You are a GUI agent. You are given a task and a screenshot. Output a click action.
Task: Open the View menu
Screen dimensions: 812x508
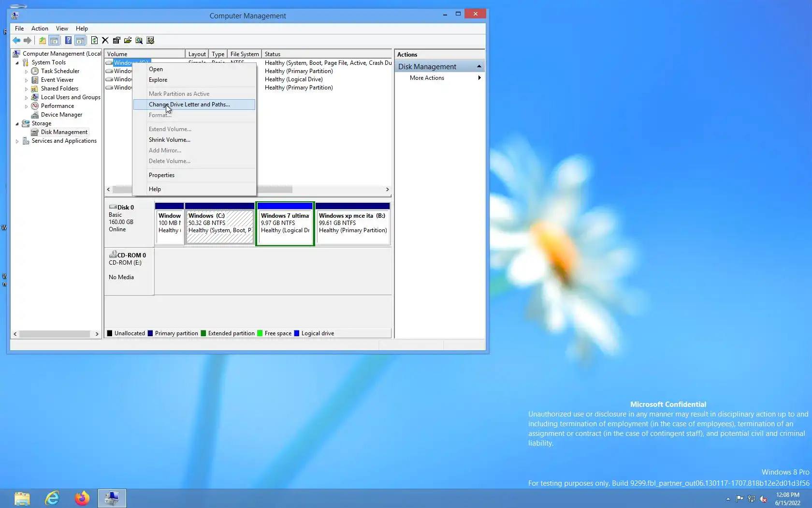tap(62, 29)
